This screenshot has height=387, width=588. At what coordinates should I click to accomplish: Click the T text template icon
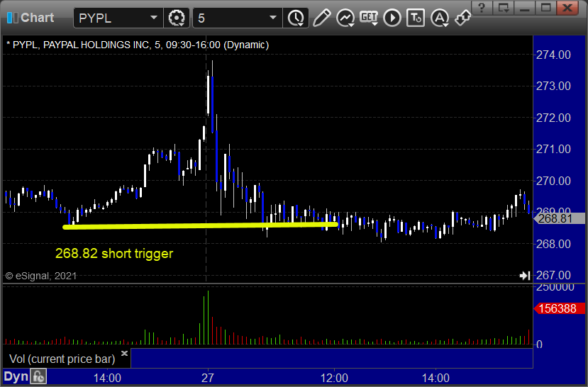coord(416,18)
